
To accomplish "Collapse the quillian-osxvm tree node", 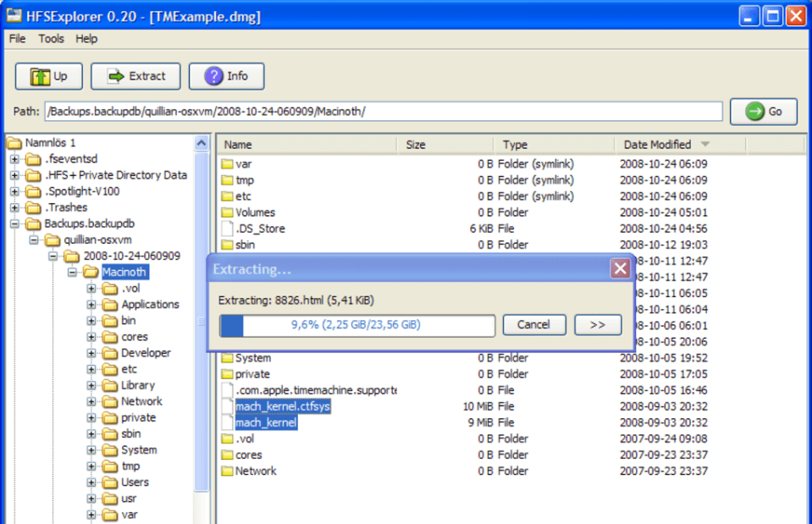I will click(x=34, y=240).
